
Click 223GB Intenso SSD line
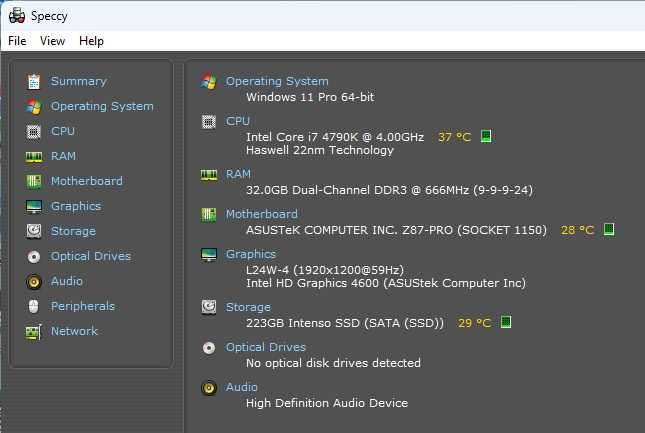[345, 323]
